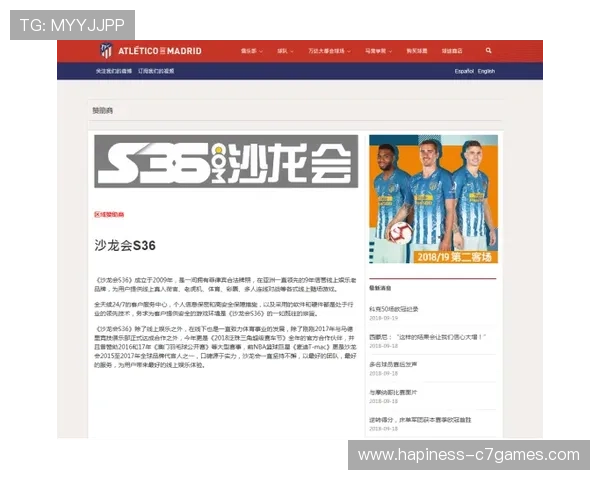Click the red 区域赞助商 category label
This screenshot has height=480, width=600.
tap(109, 214)
